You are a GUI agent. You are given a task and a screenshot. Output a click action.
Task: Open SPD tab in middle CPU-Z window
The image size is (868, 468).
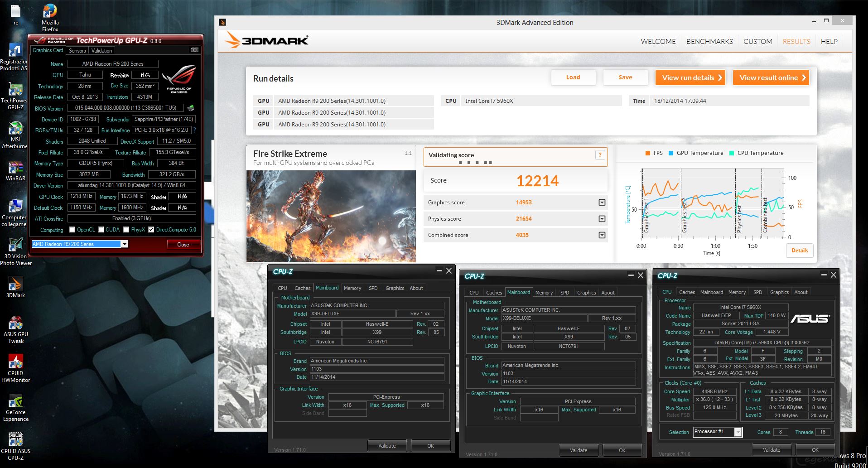[x=564, y=293]
